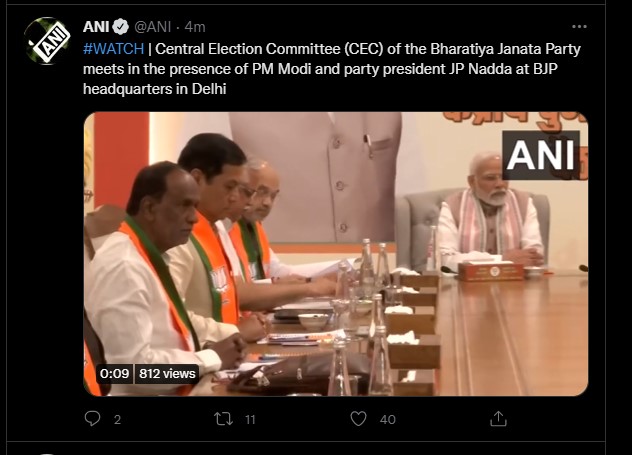The image size is (632, 455).
Task: View the reply count of 2
Action: pyautogui.click(x=117, y=420)
